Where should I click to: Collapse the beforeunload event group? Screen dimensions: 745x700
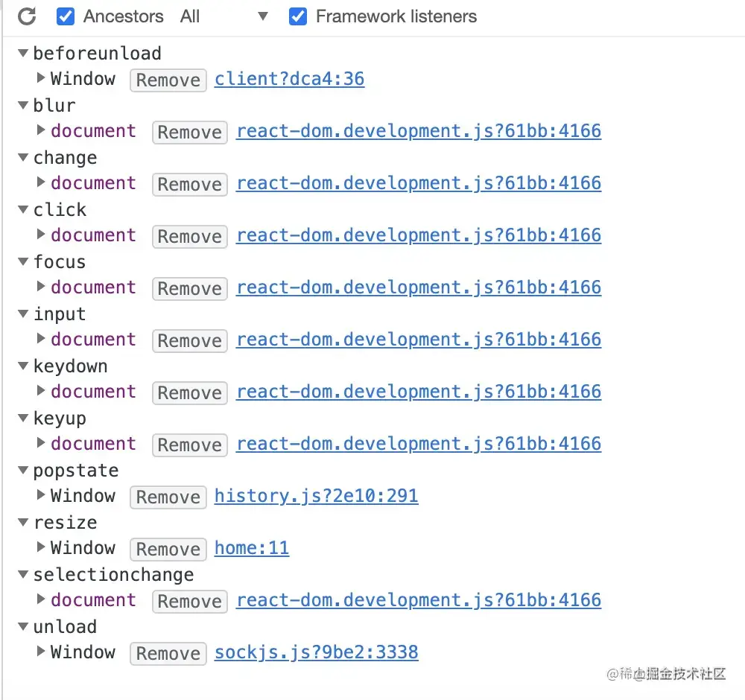[x=22, y=53]
